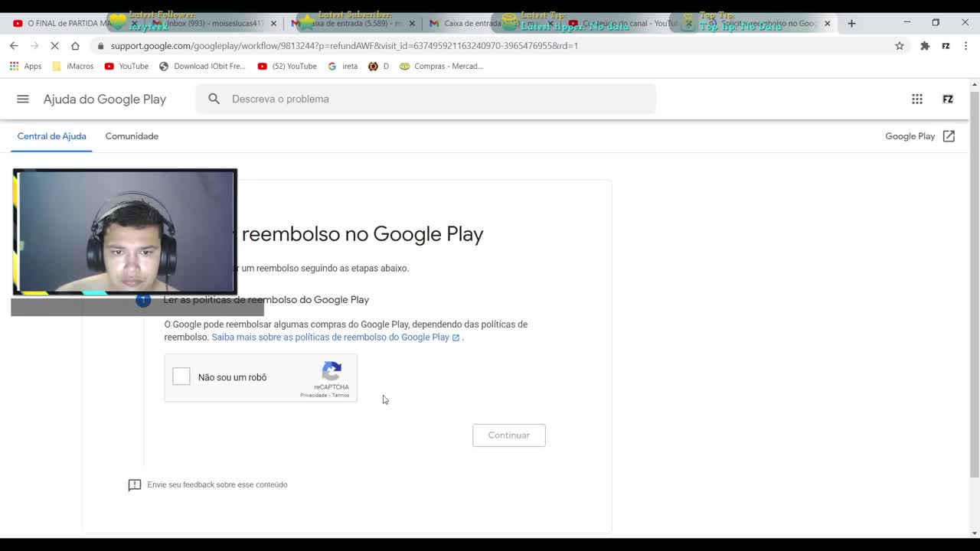Open the D bookmark
Viewport: 980px width, 551px height.
pos(378,67)
